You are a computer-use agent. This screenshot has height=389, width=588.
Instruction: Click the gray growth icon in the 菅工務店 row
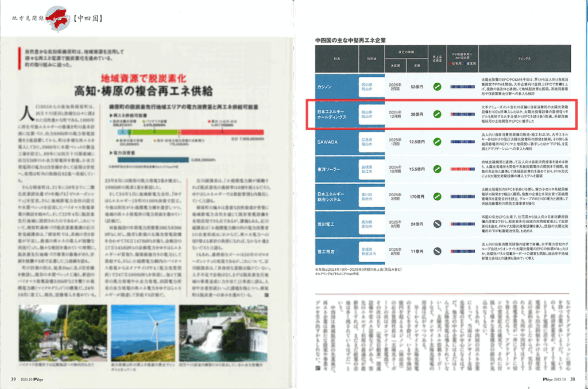436,250
